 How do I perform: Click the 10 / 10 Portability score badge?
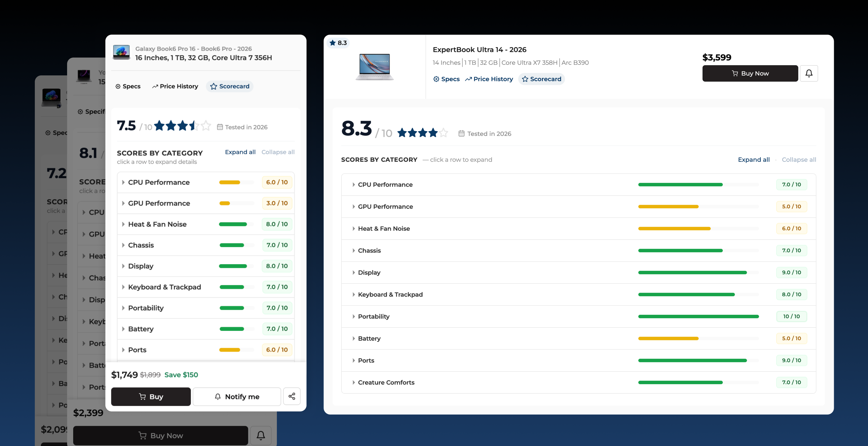click(792, 316)
